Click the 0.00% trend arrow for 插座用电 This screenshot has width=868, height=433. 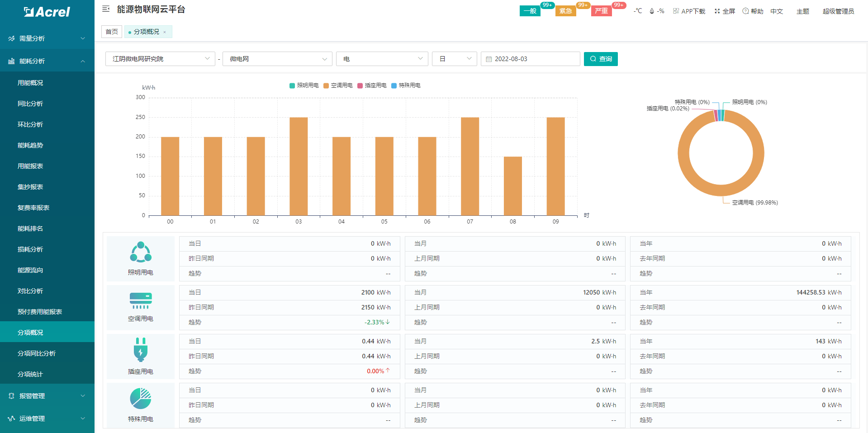pyautogui.click(x=388, y=371)
